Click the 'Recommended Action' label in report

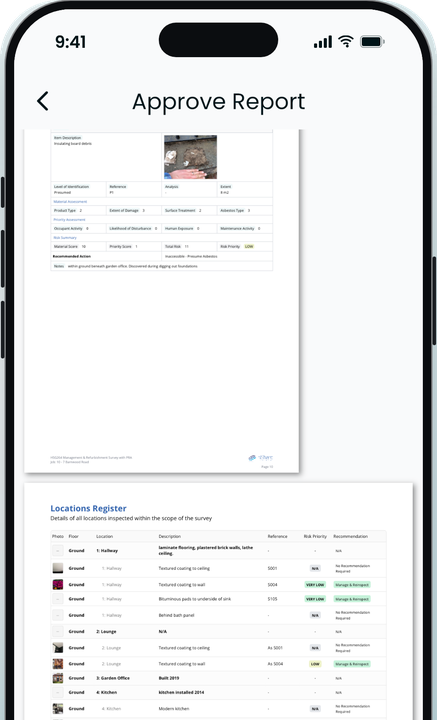(72, 256)
